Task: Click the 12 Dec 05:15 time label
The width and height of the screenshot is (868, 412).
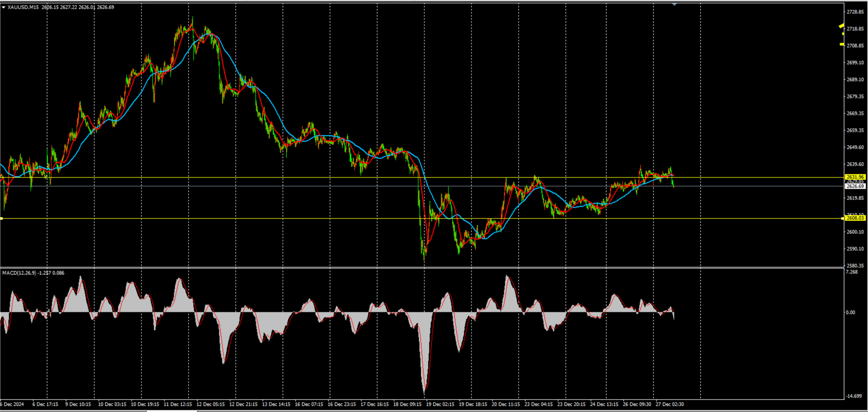Action: pyautogui.click(x=211, y=404)
